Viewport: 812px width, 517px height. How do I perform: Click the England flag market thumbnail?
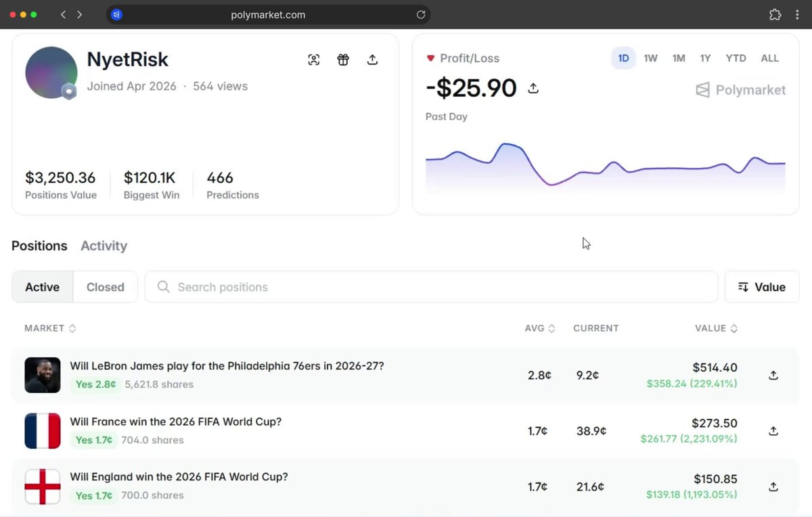[x=43, y=487]
